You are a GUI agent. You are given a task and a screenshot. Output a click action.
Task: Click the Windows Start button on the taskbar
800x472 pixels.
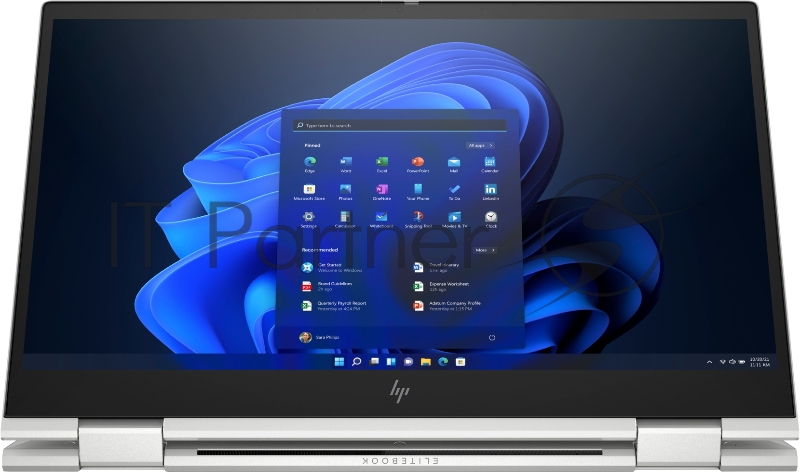(x=339, y=361)
